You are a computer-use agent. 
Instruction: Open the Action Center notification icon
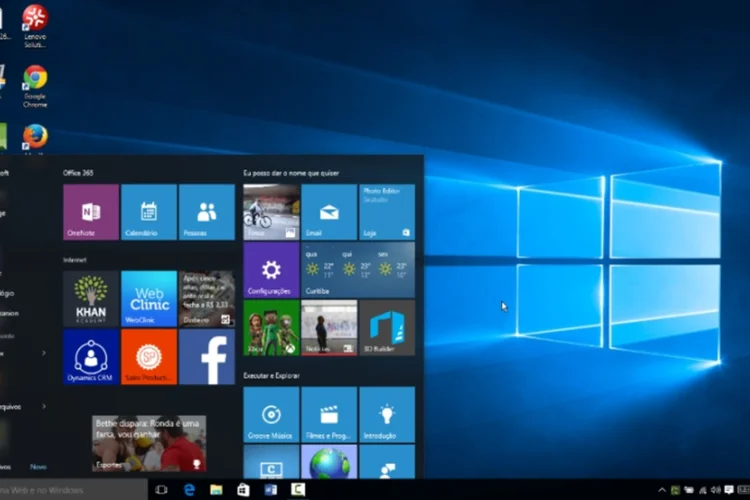click(729, 489)
